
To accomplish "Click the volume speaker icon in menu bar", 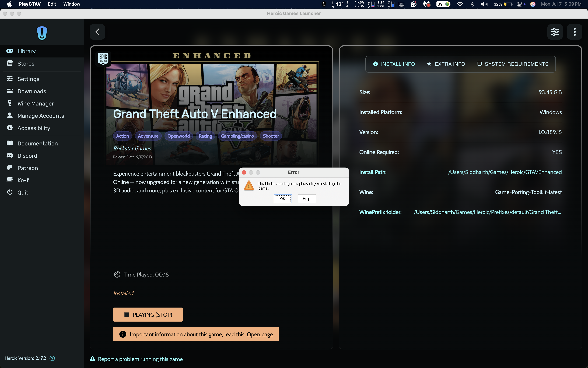I will pos(484,4).
